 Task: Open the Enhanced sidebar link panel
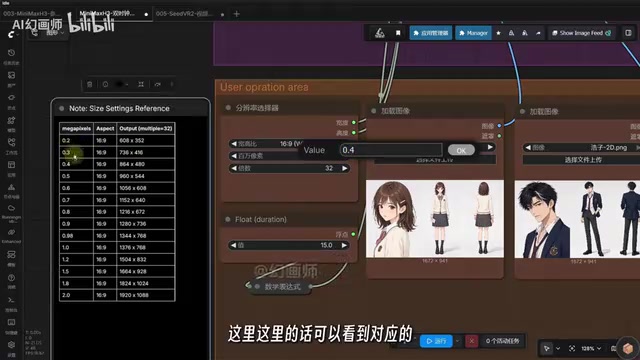[11, 232]
